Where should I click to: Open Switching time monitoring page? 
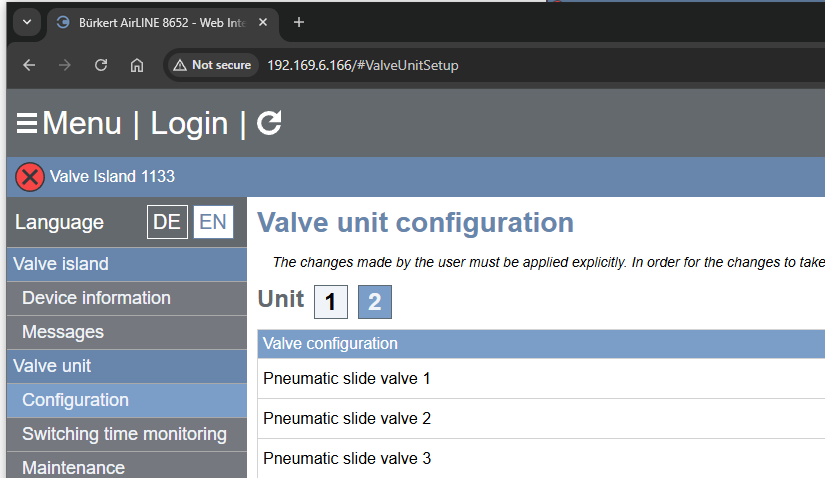click(x=127, y=434)
